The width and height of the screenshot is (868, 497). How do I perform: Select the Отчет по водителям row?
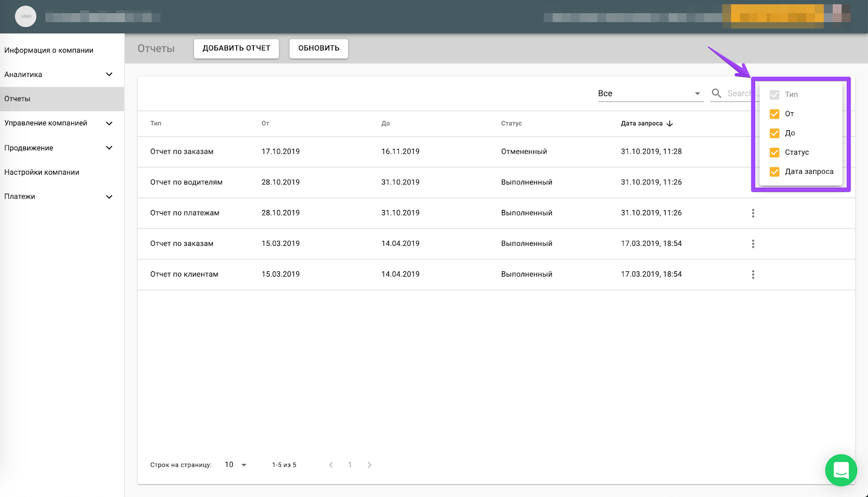(x=496, y=182)
